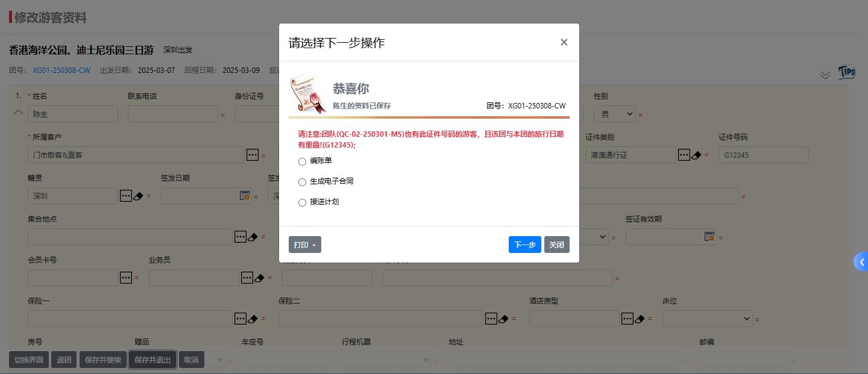Open the 床位 dropdown
The width and height of the screenshot is (868, 374).
pyautogui.click(x=706, y=319)
